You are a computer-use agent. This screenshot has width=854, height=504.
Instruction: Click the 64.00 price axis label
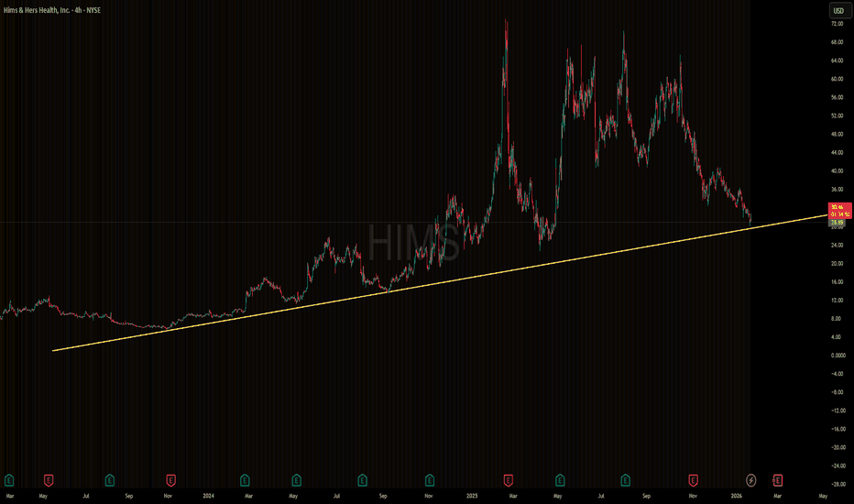click(x=838, y=60)
